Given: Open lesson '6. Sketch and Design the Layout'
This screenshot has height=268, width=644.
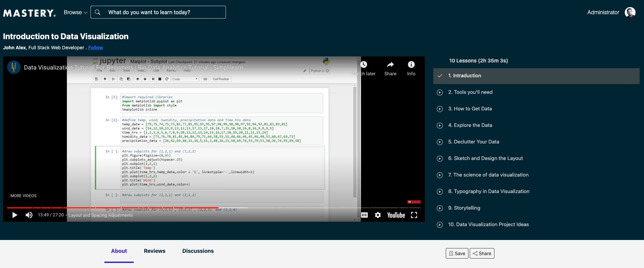Looking at the screenshot, I should [486, 158].
